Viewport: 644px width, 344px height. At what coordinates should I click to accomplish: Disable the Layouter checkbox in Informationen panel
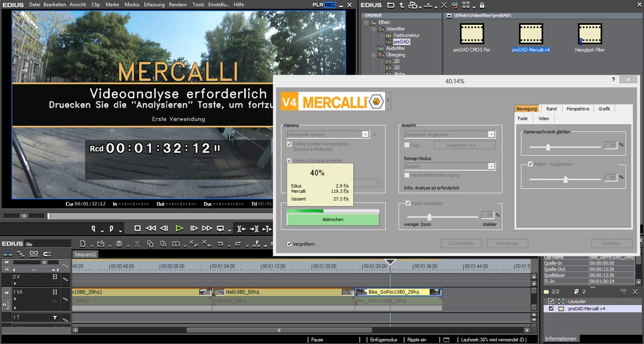point(551,301)
